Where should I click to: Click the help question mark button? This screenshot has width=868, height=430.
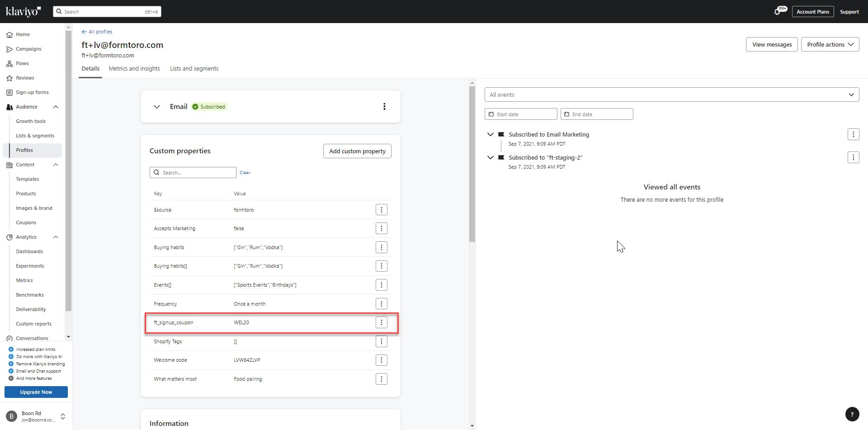point(852,414)
